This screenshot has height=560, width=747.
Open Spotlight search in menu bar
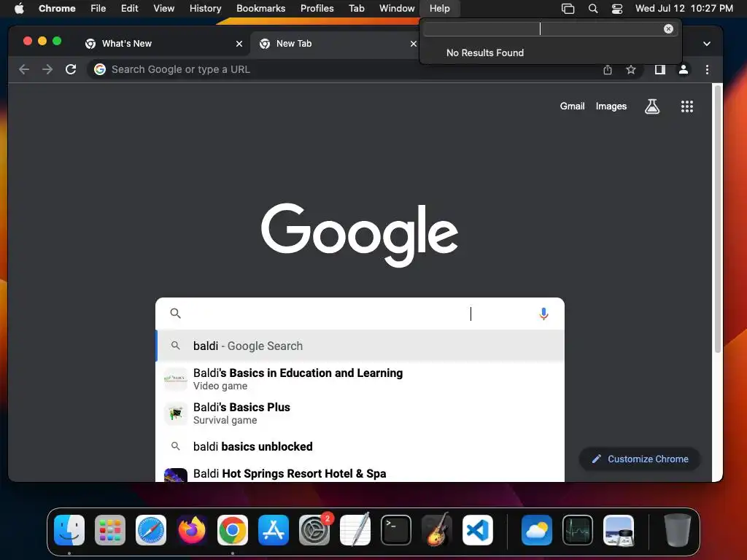click(592, 9)
